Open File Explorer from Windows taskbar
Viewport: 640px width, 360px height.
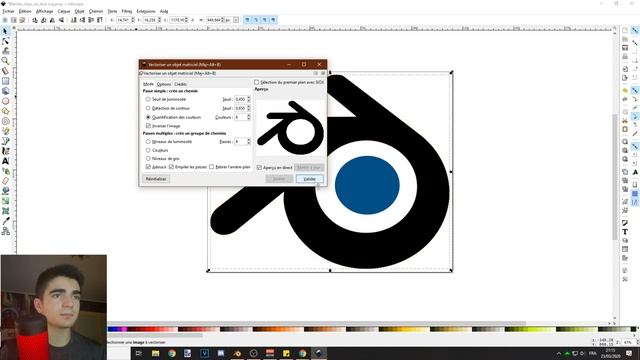pos(156,353)
